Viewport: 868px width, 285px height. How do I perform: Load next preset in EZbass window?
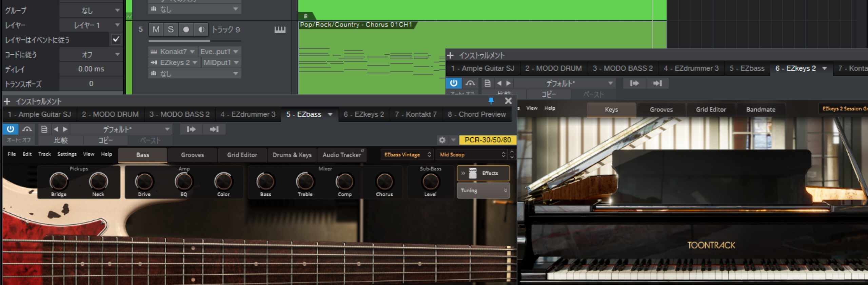point(65,129)
